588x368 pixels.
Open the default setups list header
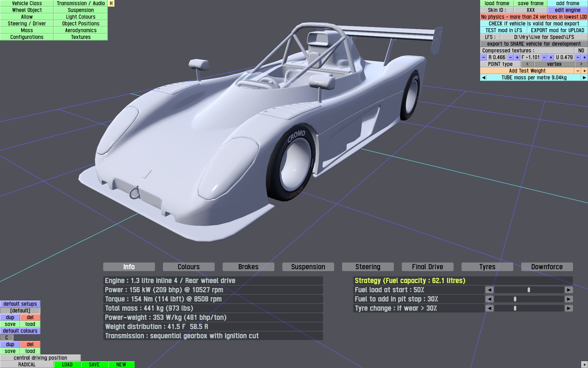[20, 304]
